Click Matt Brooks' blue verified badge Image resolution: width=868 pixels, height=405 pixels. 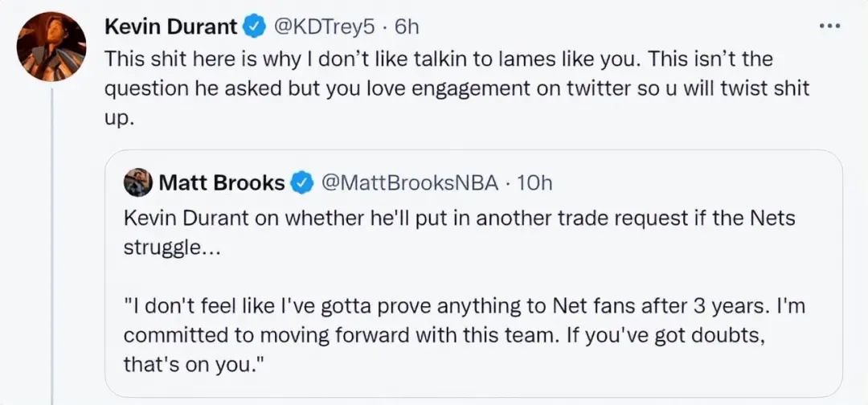click(x=301, y=183)
